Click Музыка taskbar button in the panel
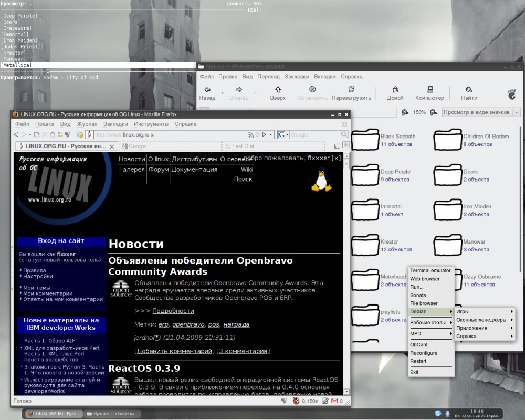The image size is (525, 420). (x=112, y=414)
